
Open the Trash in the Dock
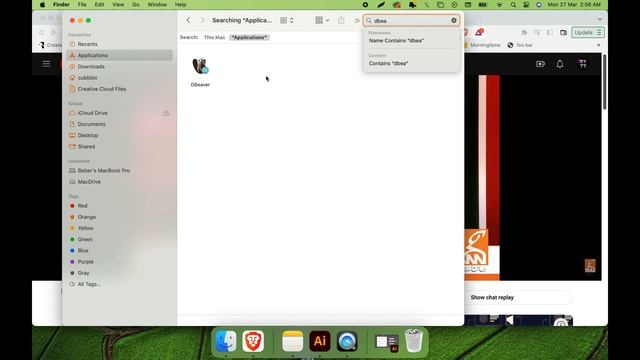[x=413, y=341]
